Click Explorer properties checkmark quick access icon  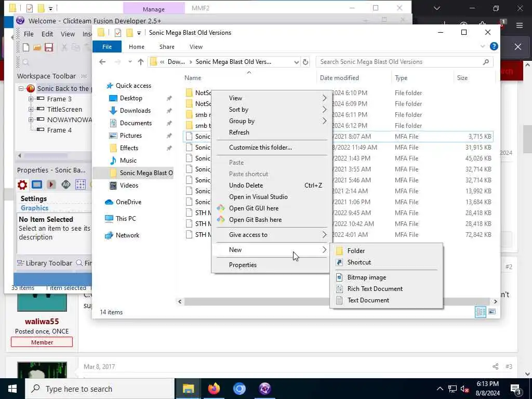pyautogui.click(x=118, y=33)
